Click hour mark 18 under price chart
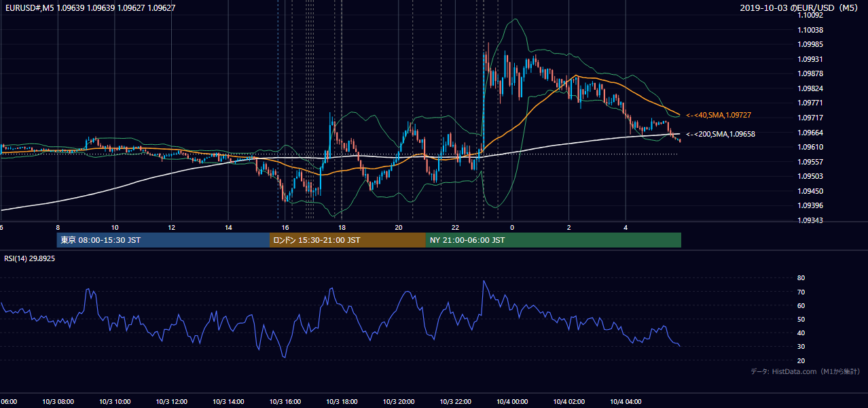The height and width of the screenshot is (408, 868). click(342, 227)
